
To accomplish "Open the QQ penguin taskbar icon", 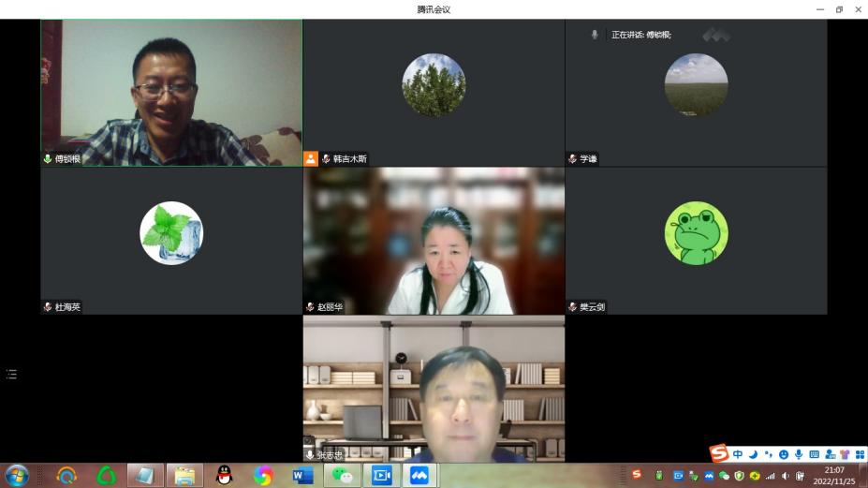I will click(224, 475).
